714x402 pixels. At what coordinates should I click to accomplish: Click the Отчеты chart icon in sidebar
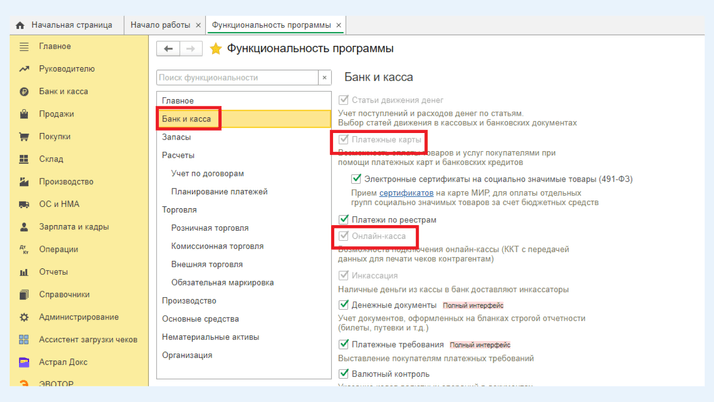pyautogui.click(x=24, y=272)
